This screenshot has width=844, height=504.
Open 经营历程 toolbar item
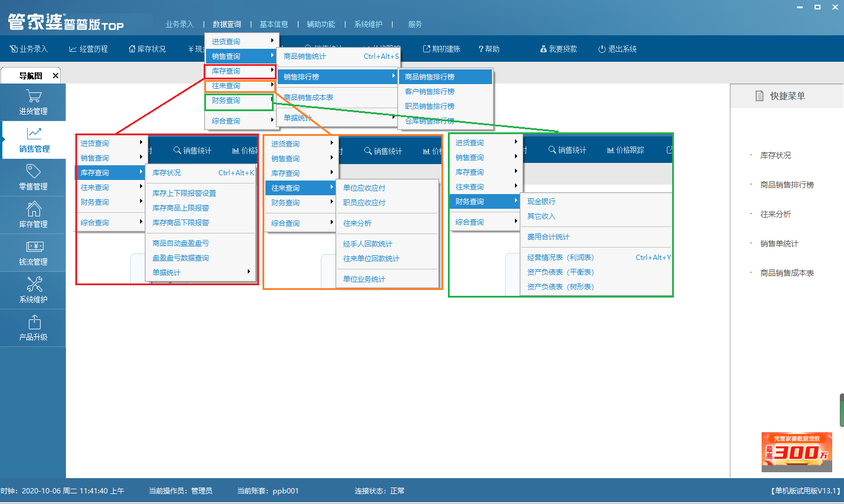coord(88,49)
